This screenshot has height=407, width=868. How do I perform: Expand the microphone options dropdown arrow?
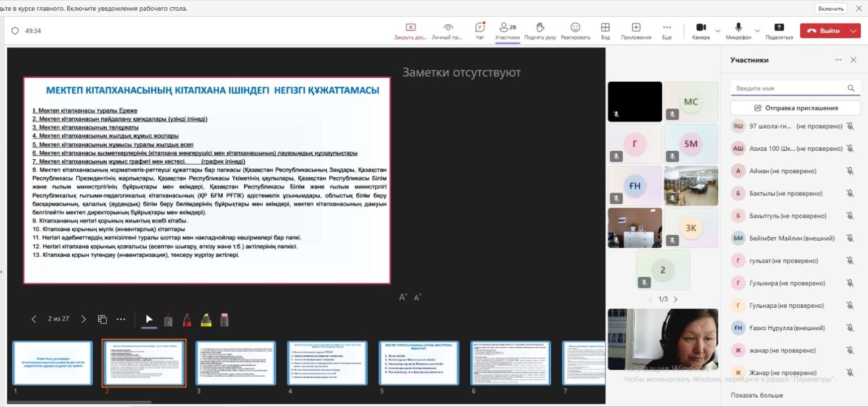pyautogui.click(x=757, y=30)
